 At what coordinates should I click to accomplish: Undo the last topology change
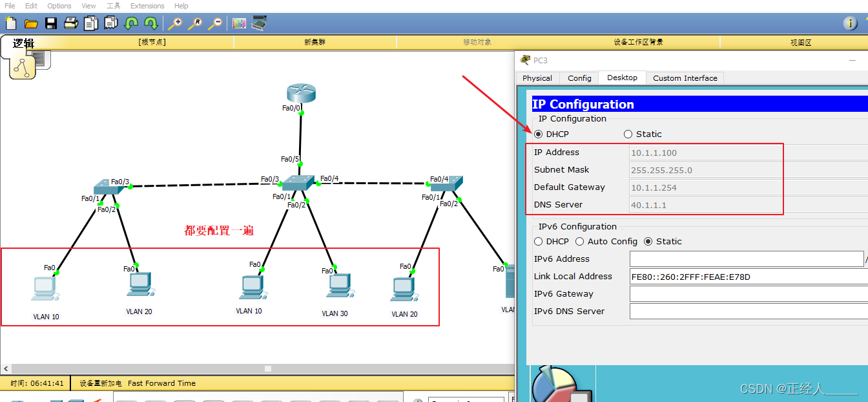coord(130,23)
